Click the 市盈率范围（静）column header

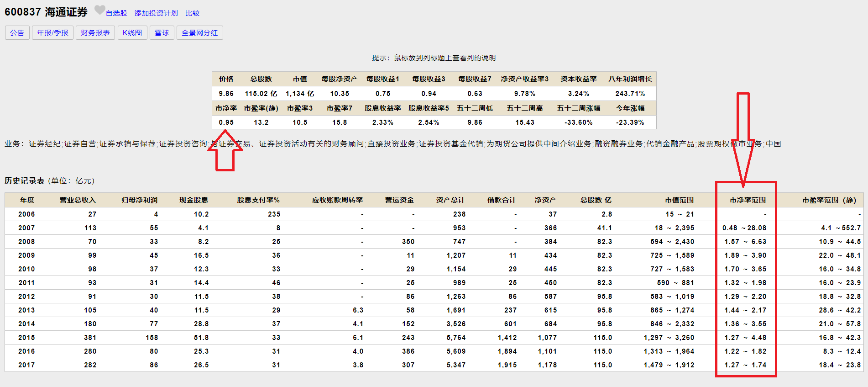(x=829, y=200)
